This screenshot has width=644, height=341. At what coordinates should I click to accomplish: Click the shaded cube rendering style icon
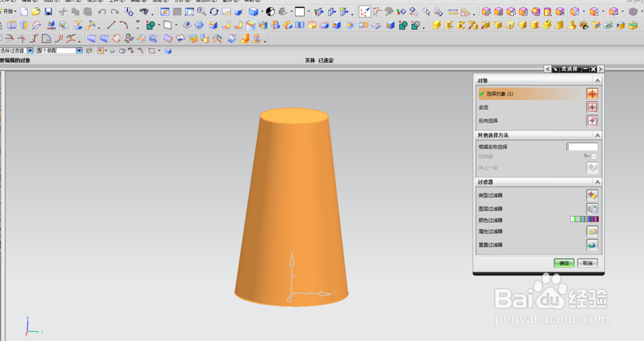click(253, 12)
